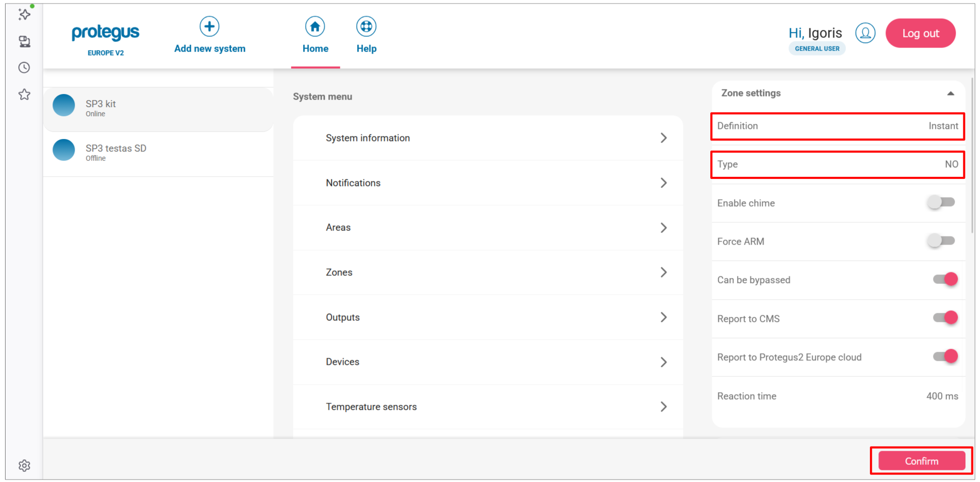
Task: Click the Help lifebuoy icon
Action: [366, 26]
